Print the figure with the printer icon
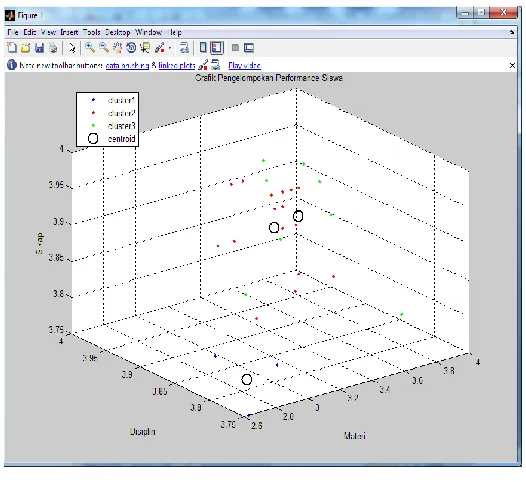Image resolution: width=526 pixels, height=482 pixels. tap(53, 48)
